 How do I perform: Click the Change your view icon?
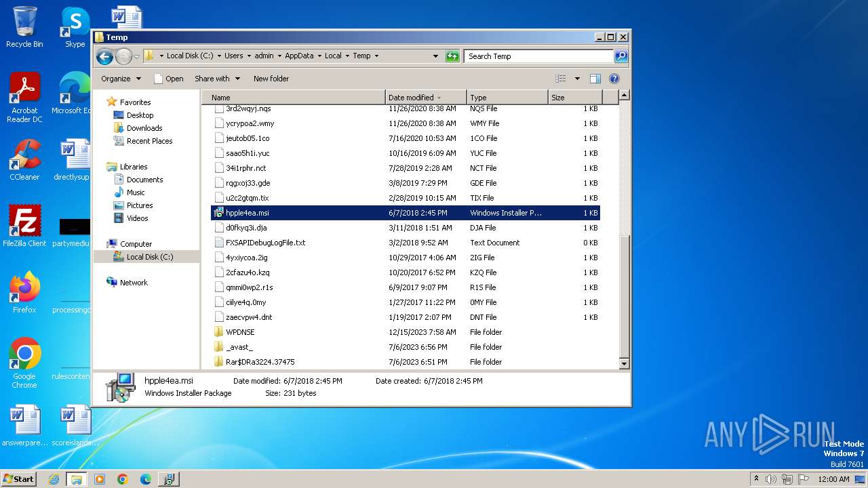[560, 79]
